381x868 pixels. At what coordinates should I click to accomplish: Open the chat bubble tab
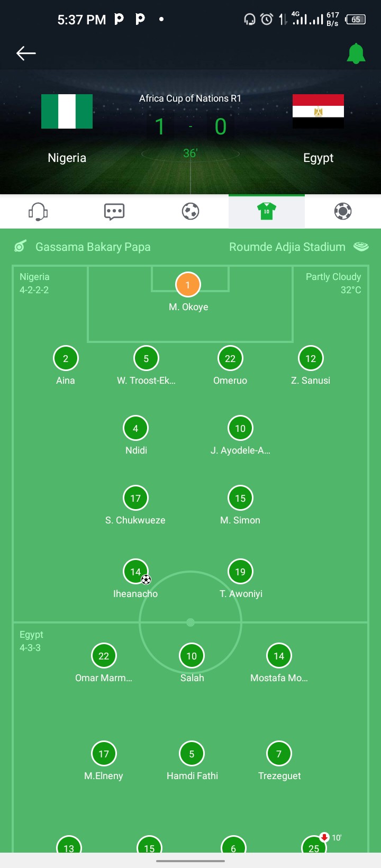pos(114,212)
